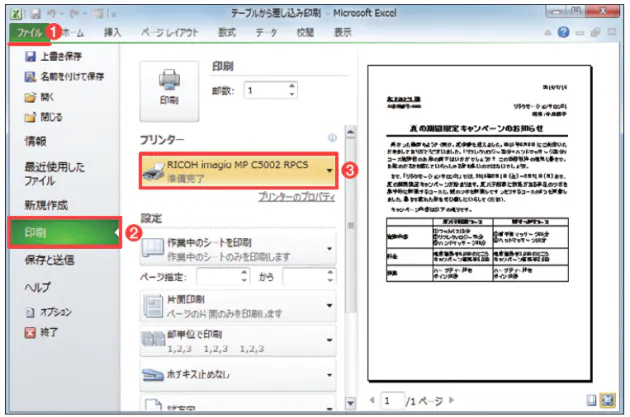Open Quick Access Toolbar customize dropdown
Viewport: 630px width, 417px height.
(114, 14)
